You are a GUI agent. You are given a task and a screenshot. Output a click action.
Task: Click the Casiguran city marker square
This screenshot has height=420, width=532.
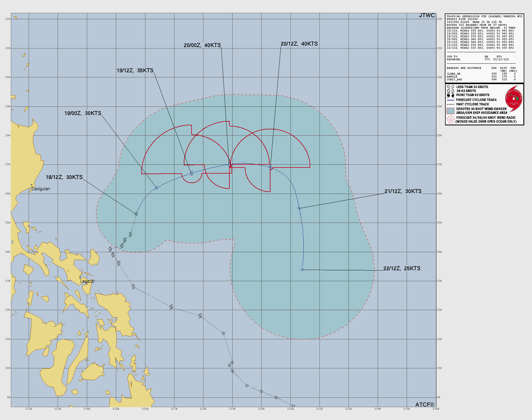tap(32, 185)
